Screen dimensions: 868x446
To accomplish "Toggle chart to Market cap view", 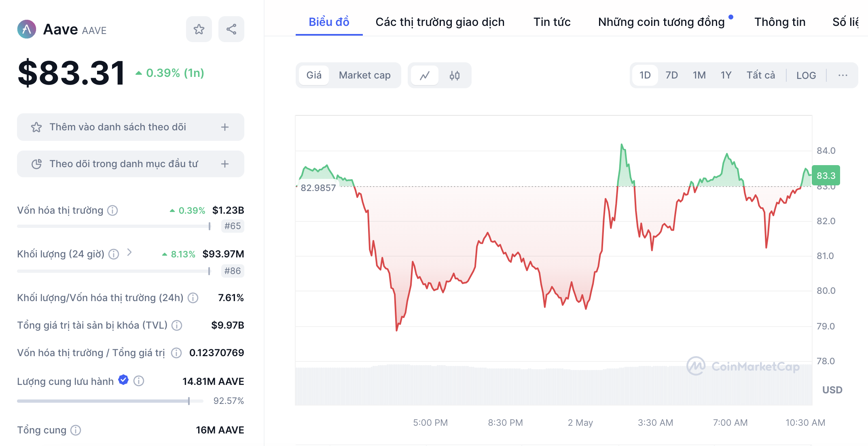I will click(364, 75).
